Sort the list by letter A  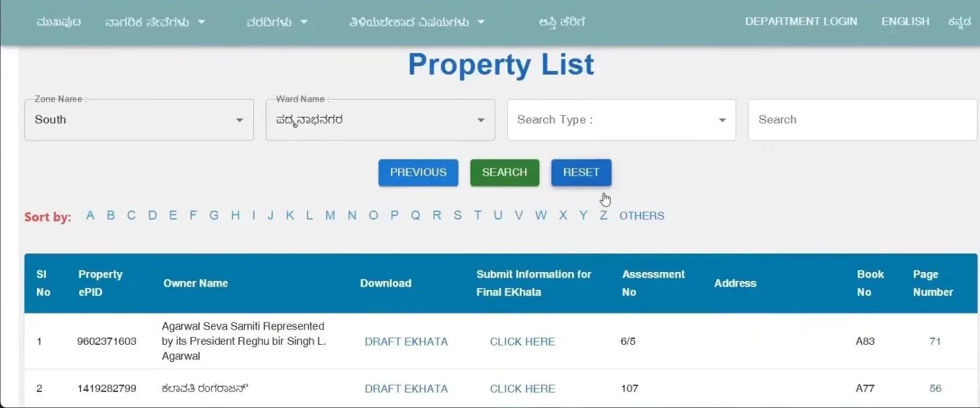(x=90, y=216)
